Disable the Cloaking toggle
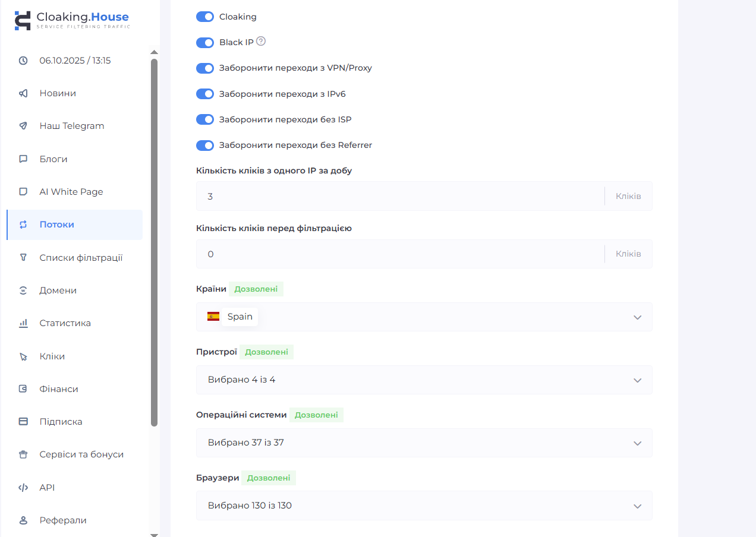The width and height of the screenshot is (756, 537). (205, 17)
